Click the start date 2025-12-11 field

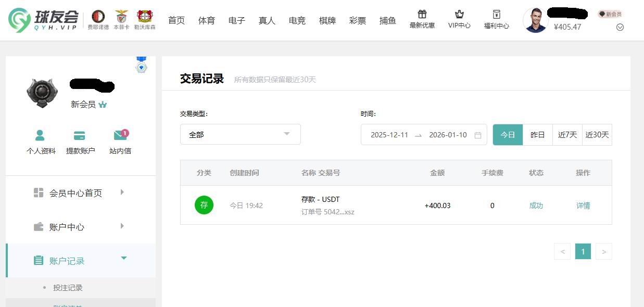[x=389, y=135]
